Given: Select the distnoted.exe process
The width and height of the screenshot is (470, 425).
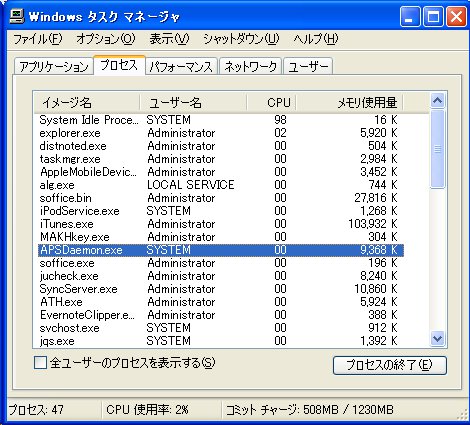Looking at the screenshot, I should [x=221, y=146].
